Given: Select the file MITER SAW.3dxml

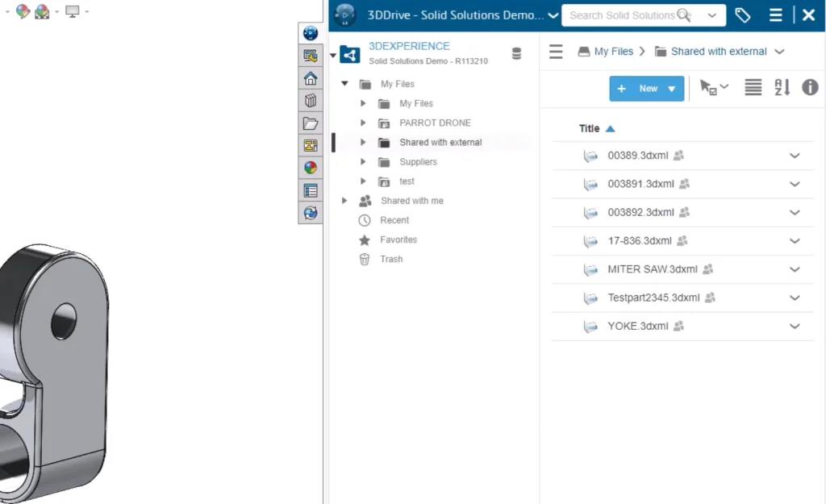Looking at the screenshot, I should [653, 269].
